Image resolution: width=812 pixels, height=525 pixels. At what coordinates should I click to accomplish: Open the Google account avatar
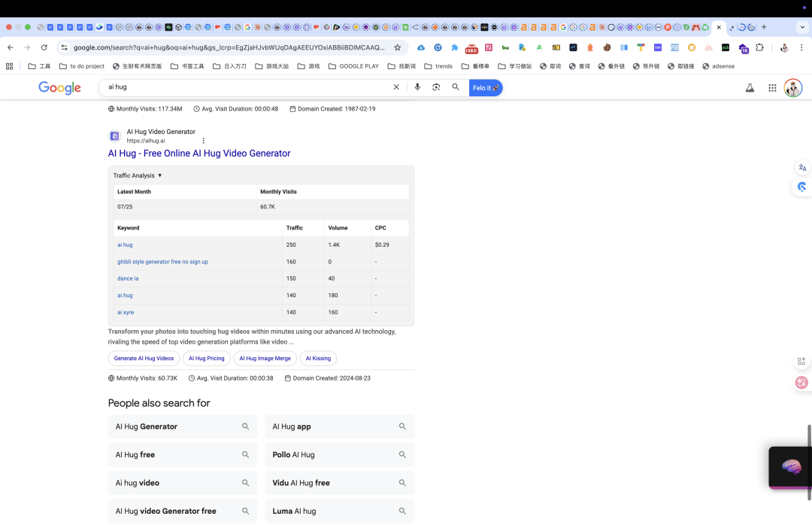pos(793,87)
